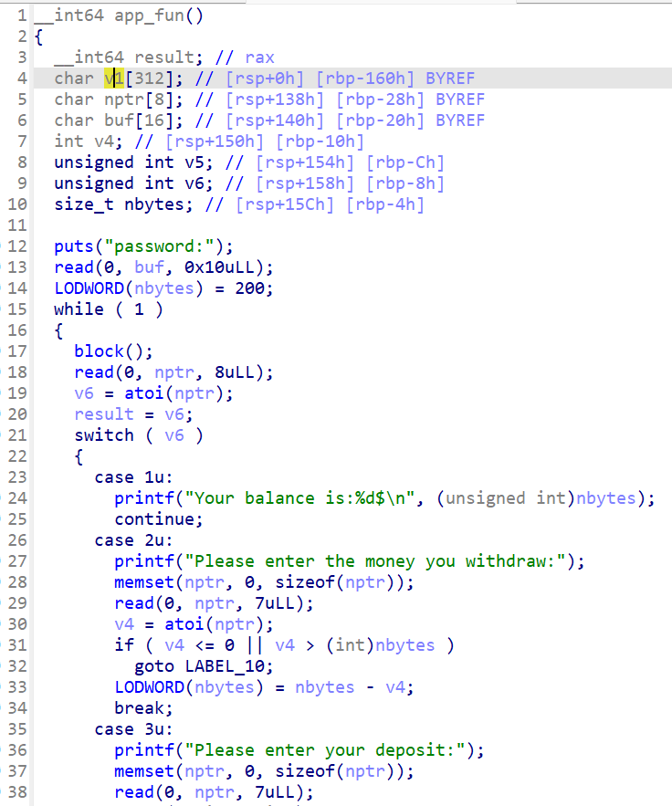This screenshot has width=672, height=806.
Task: Click LODWORD on line 33
Action: (x=149, y=687)
